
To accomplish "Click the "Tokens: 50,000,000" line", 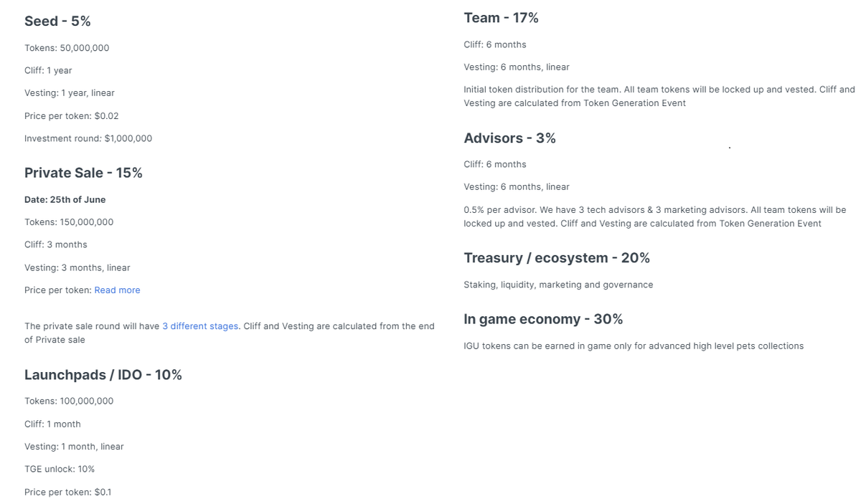I will [67, 48].
